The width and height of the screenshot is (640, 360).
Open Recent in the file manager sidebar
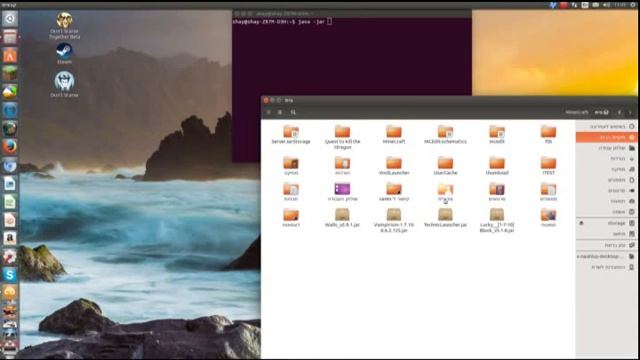(x=607, y=127)
